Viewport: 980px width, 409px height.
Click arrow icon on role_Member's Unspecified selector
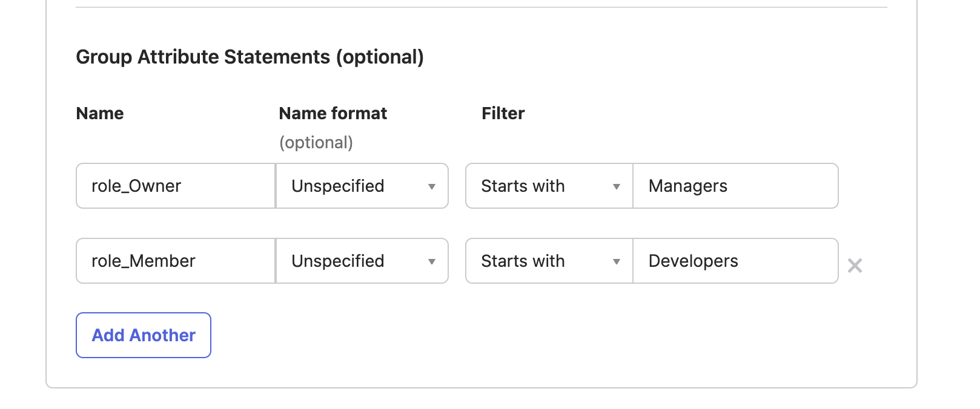tap(432, 261)
